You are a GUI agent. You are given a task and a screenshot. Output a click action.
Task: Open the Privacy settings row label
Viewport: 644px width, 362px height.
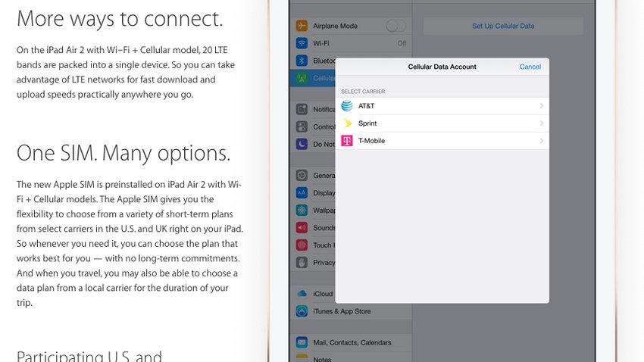tap(324, 263)
